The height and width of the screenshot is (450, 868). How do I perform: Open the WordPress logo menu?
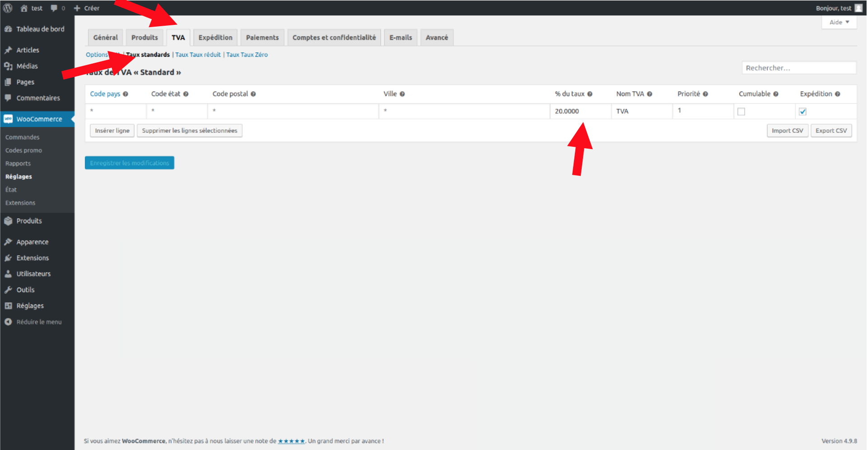pos(8,8)
